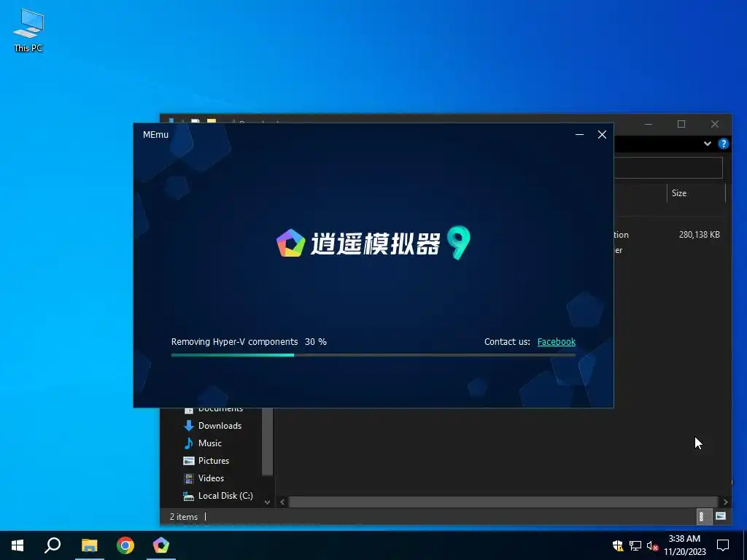Maximize the File Explorer window
This screenshot has width=747, height=560.
tap(681, 124)
